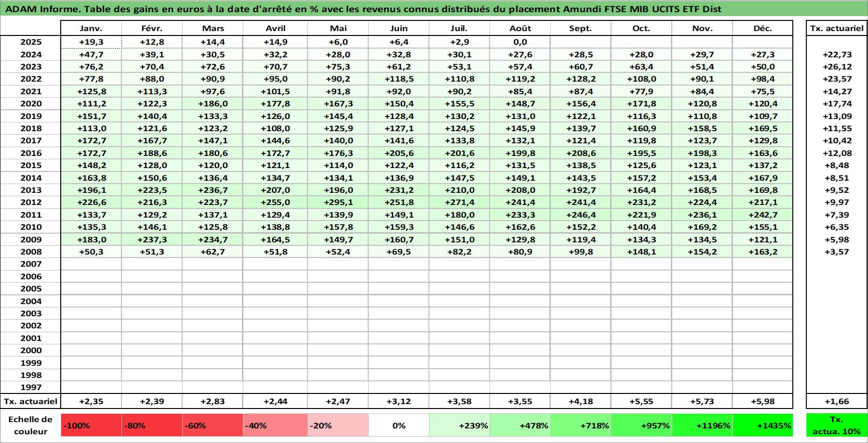Select the Févr. column header
This screenshot has width=868, height=443.
(152, 28)
